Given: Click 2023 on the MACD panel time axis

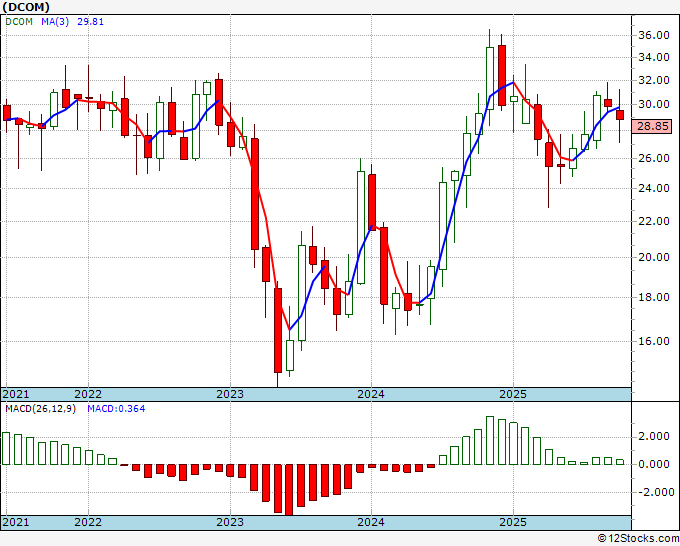Looking at the screenshot, I should point(230,522).
